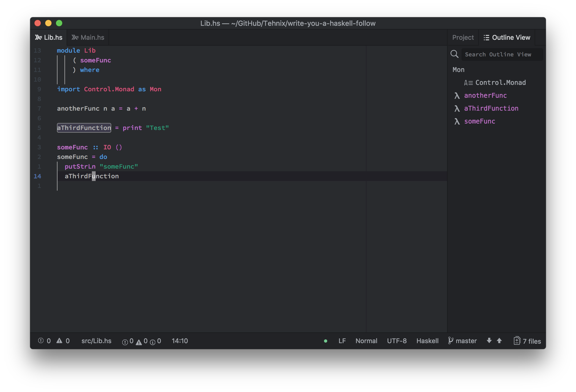Screen dimensions: 576x392
Task: Click the alias icon beside Control.Monad
Action: pyautogui.click(x=468, y=83)
